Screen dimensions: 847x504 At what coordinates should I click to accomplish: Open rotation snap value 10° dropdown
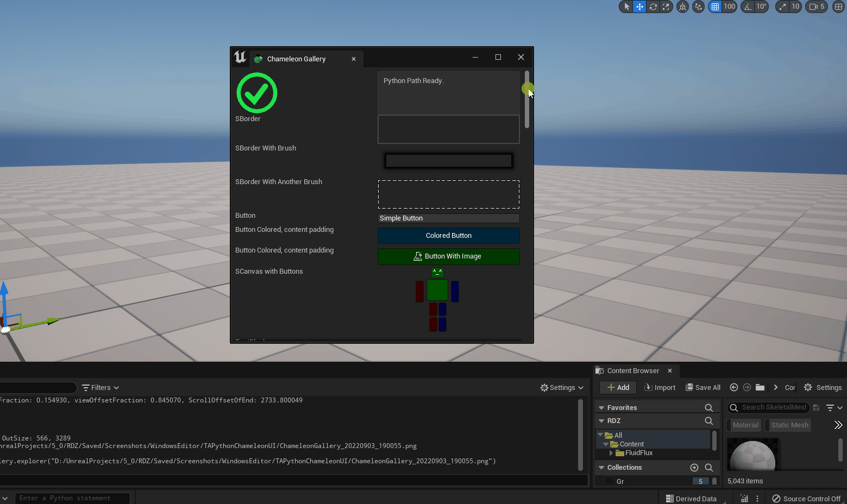tap(761, 7)
